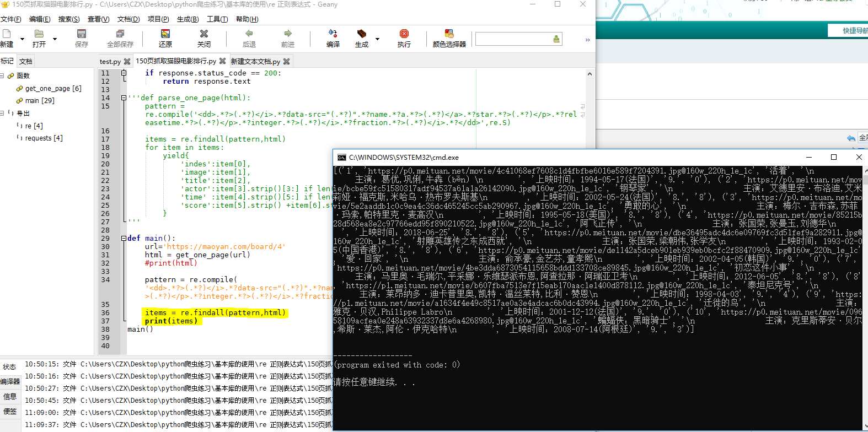Click the New file (新建) toolbar icon

[x=7, y=34]
